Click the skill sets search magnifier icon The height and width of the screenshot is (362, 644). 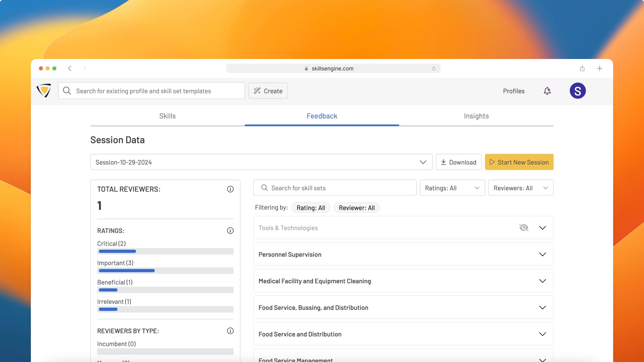(264, 188)
